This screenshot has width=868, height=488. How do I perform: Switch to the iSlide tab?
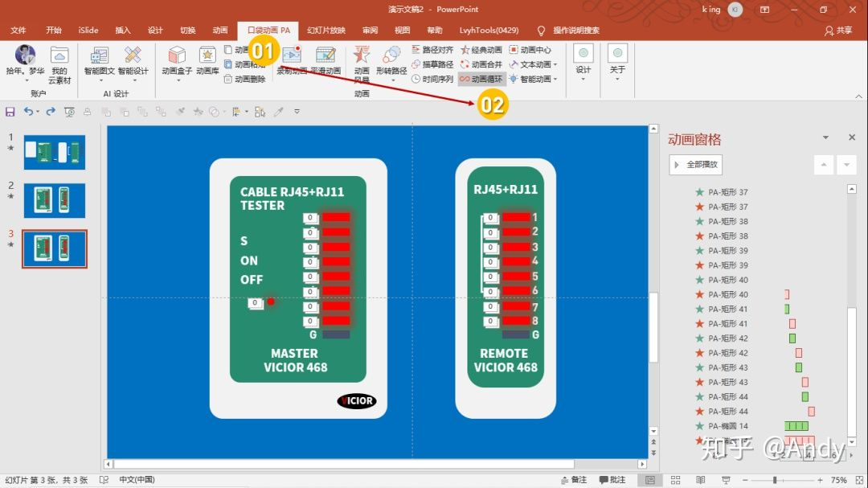tap(88, 31)
